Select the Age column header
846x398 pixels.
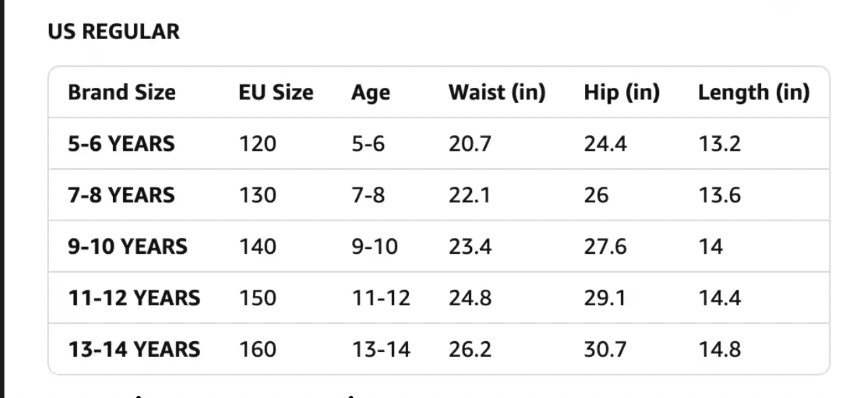click(371, 93)
